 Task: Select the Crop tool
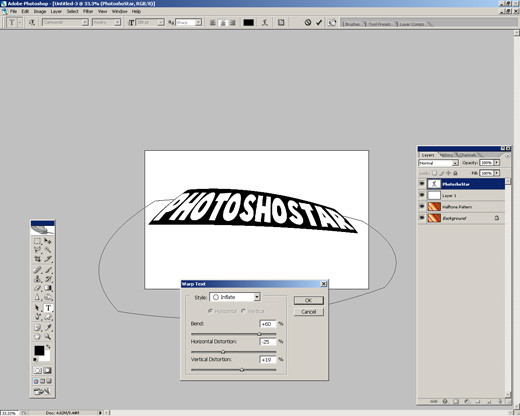37,259
